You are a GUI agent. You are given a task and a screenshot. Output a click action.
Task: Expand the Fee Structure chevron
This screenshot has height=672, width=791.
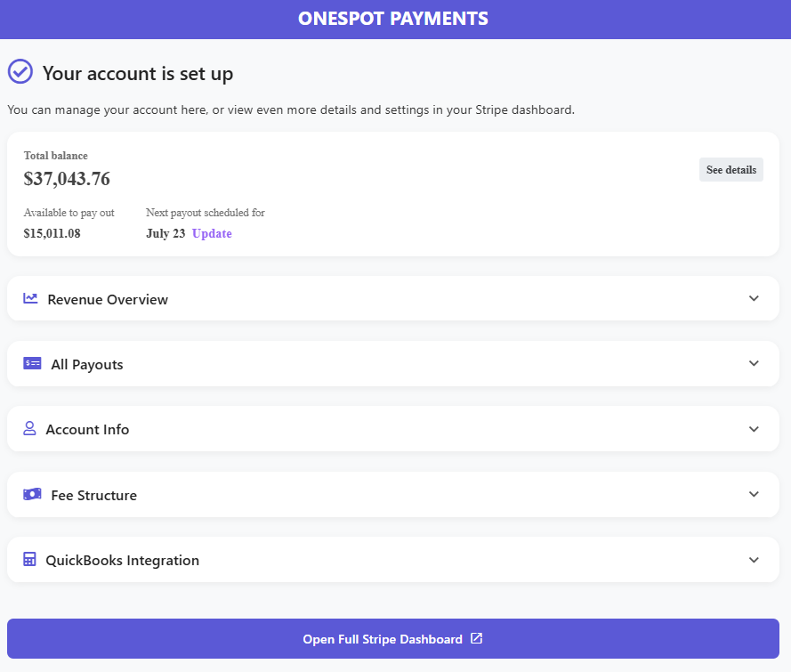pyautogui.click(x=754, y=494)
